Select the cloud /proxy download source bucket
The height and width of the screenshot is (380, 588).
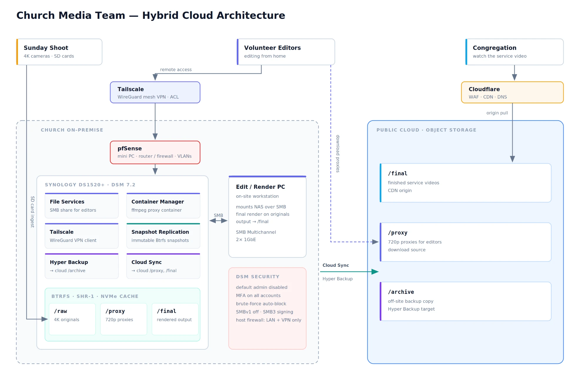click(465, 242)
